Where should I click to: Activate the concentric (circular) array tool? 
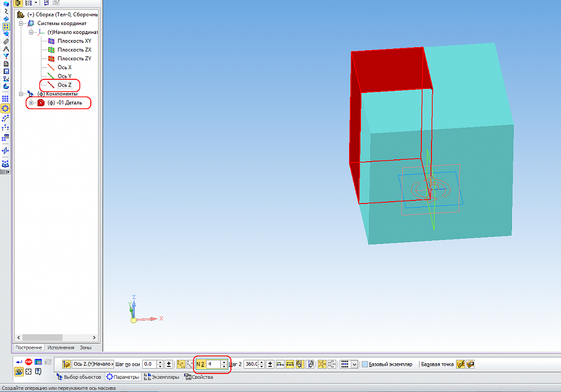point(6,109)
